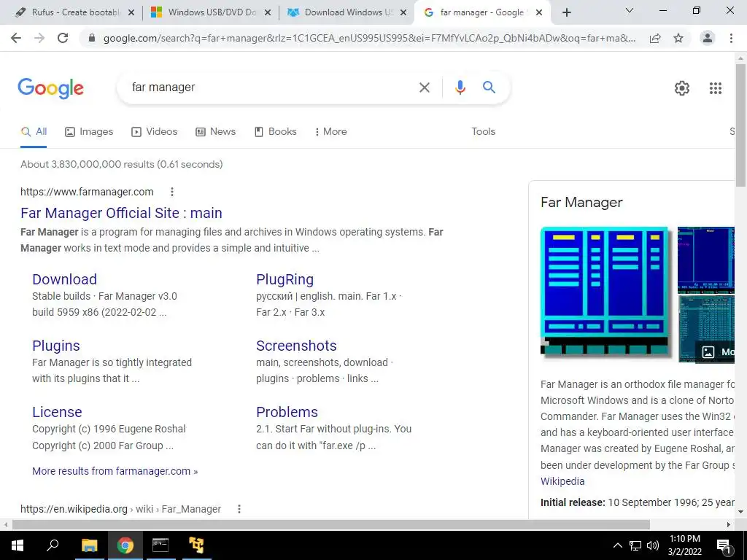Open the Plugins sitelink
The width and height of the screenshot is (747, 560).
click(55, 346)
